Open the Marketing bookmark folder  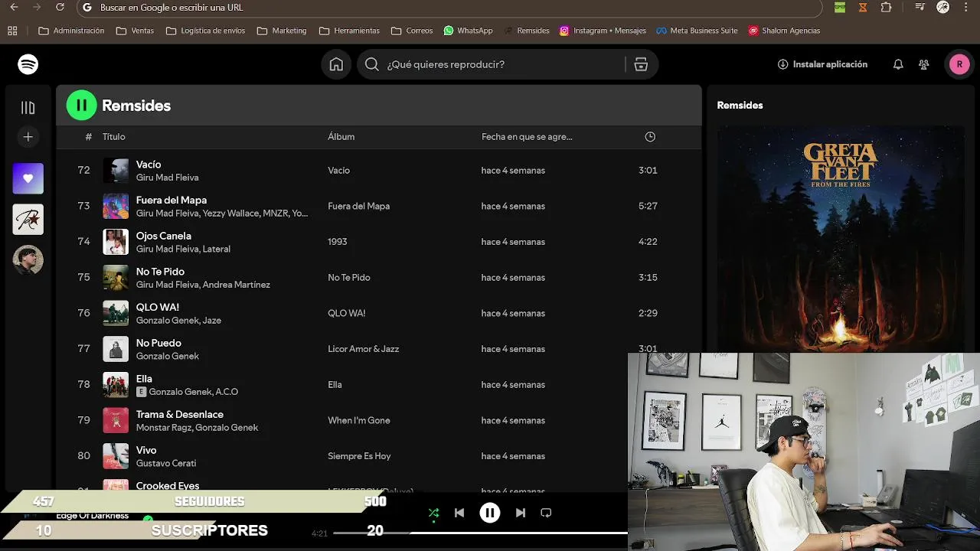coord(282,31)
